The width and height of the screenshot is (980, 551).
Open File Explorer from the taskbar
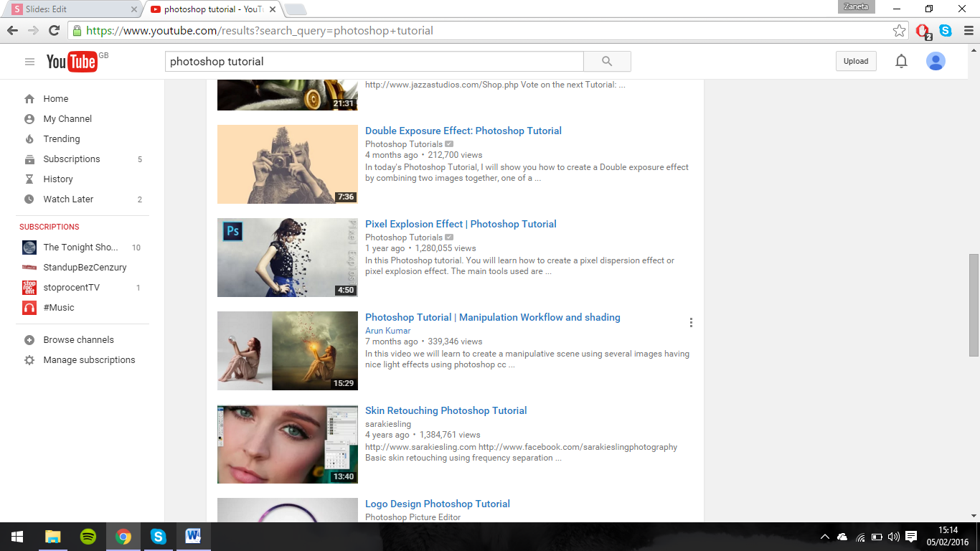point(53,537)
